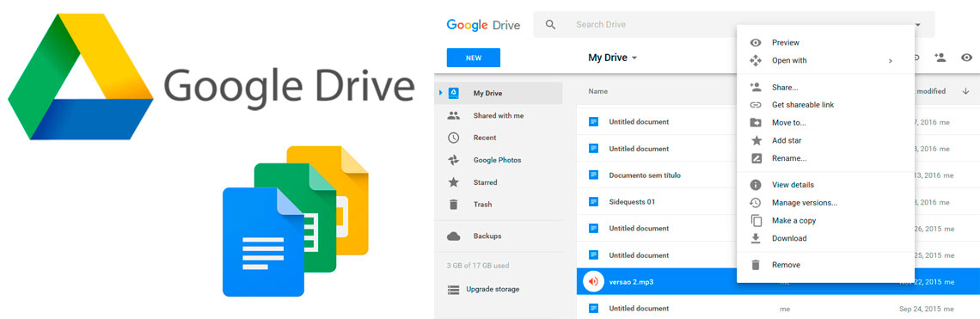
Task: Click doc icon of Untitled document Sep 24, 2015
Action: [594, 309]
